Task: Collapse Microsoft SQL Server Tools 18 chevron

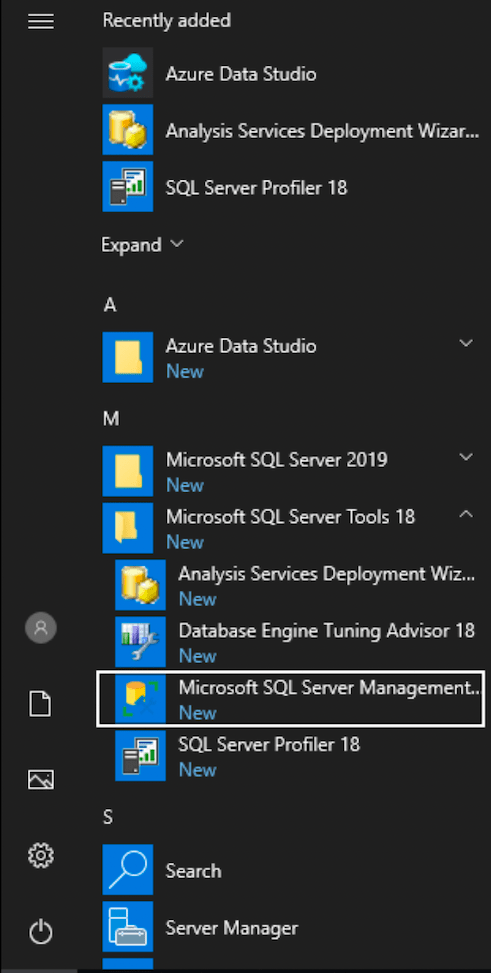Action: [466, 514]
